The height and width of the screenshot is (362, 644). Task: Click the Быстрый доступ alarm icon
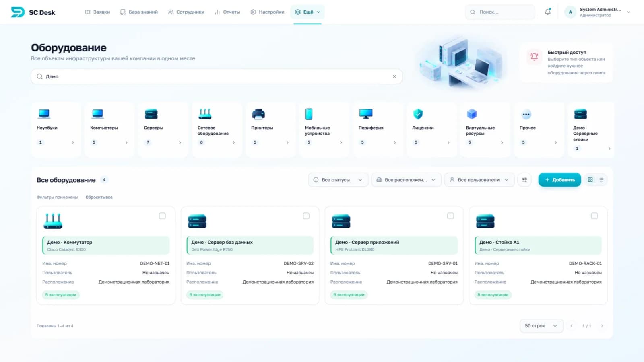534,57
